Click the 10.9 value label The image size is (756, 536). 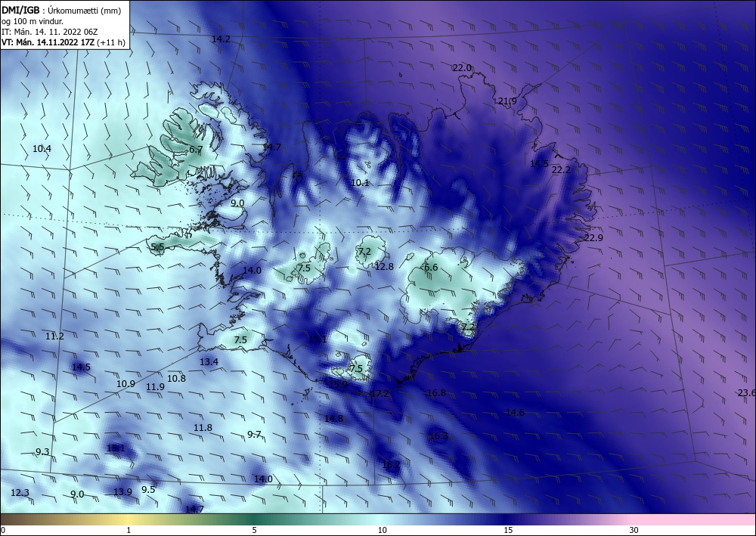pos(125,384)
